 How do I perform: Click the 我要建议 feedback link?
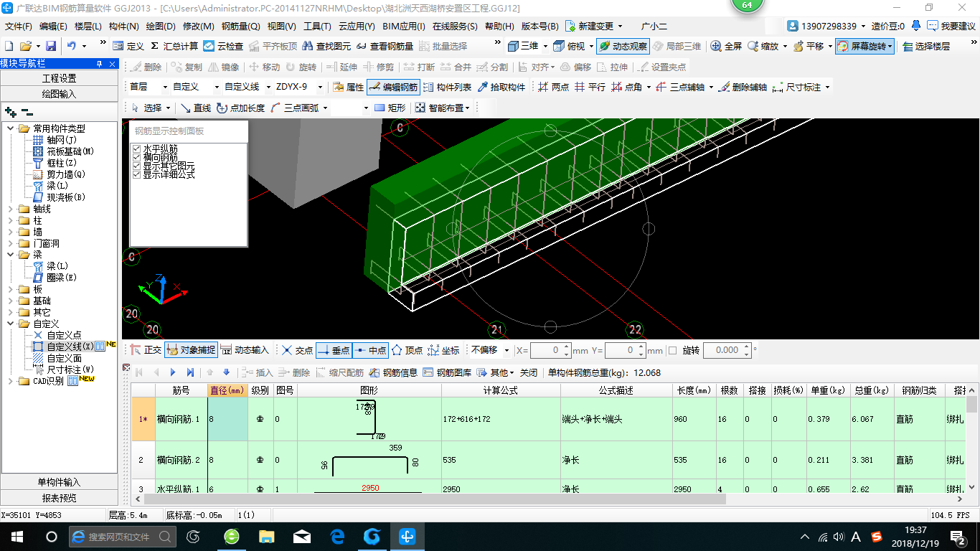click(952, 26)
